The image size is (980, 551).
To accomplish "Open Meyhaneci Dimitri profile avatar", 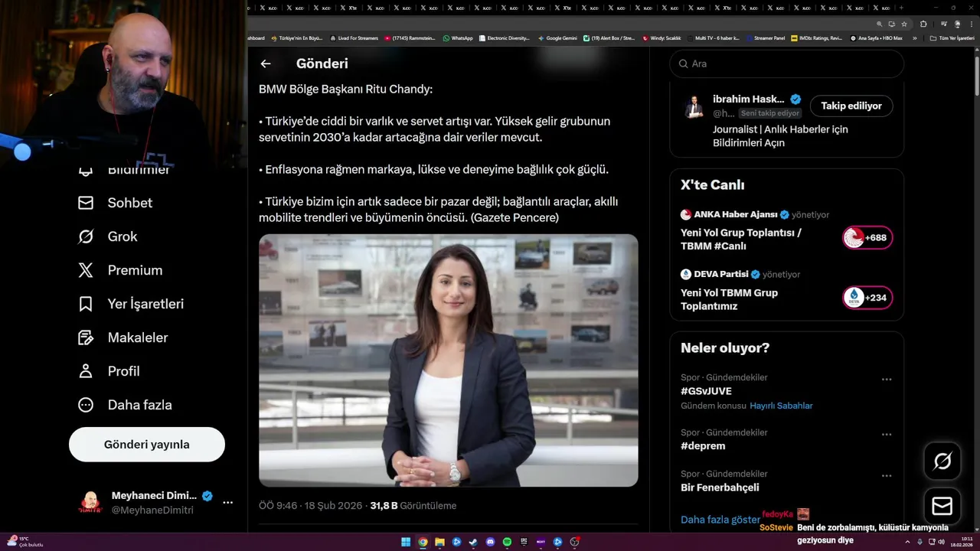I will click(90, 503).
